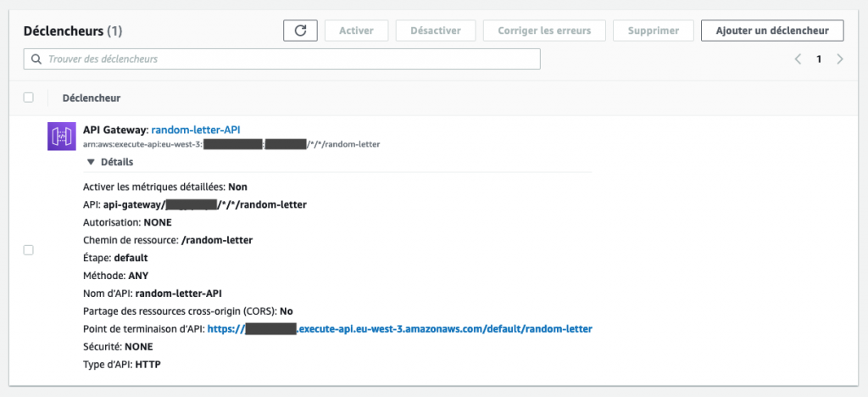Select the API api-gateway path value
The width and height of the screenshot is (868, 397).
[x=205, y=205]
